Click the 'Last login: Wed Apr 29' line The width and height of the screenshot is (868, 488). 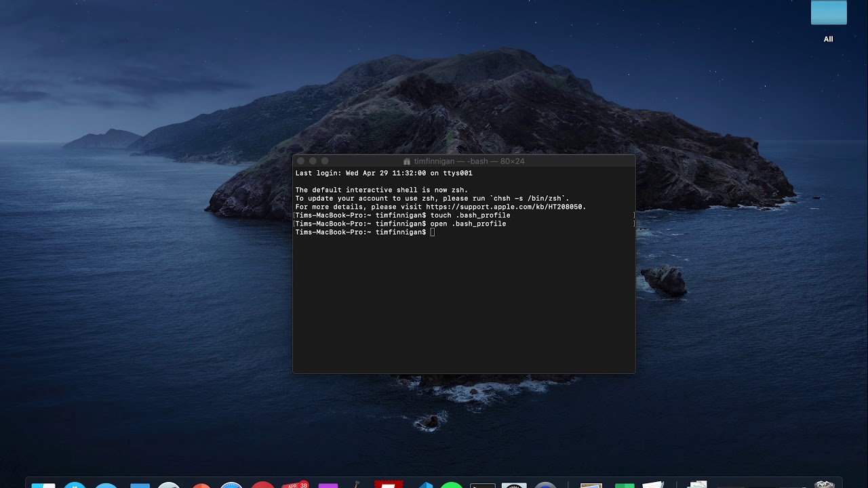coord(384,173)
